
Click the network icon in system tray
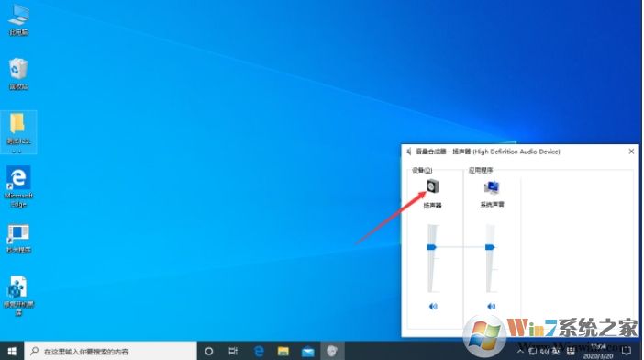(533, 351)
